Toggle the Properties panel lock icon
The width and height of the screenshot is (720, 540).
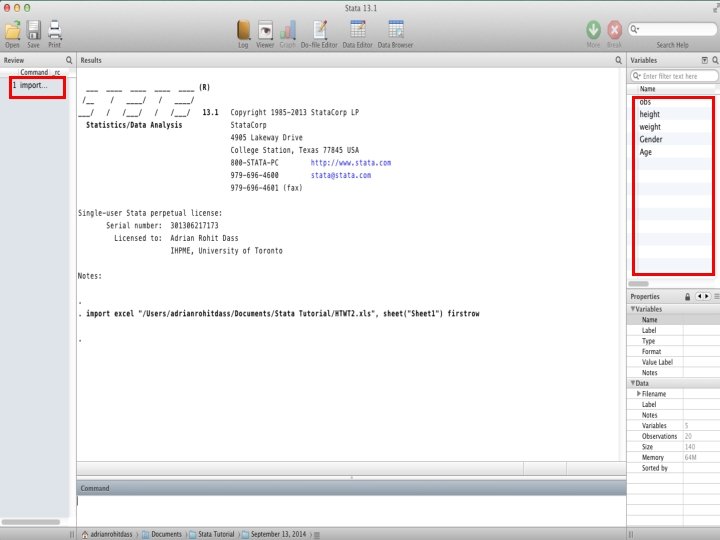pyautogui.click(x=687, y=297)
